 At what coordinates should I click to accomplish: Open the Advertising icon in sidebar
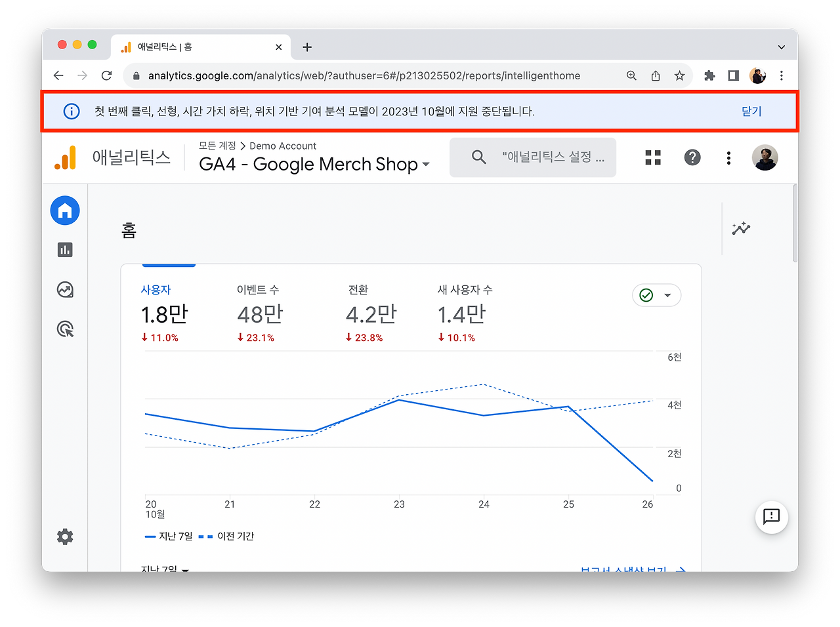click(65, 329)
